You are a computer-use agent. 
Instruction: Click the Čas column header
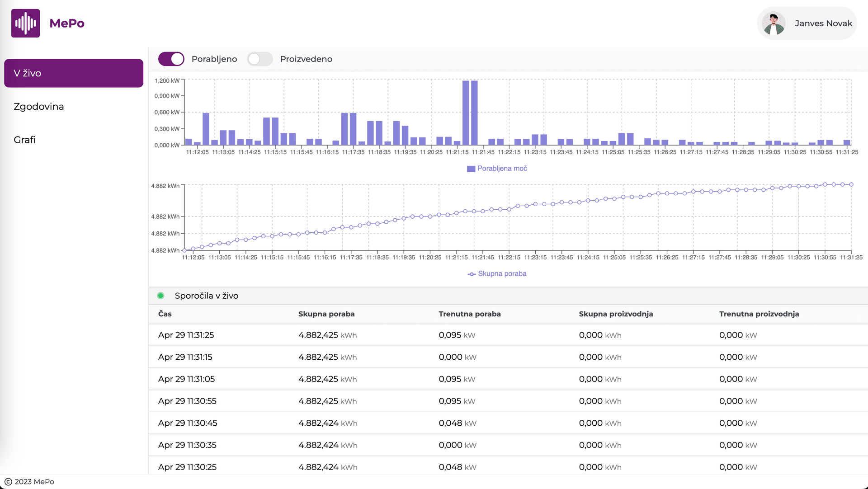pyautogui.click(x=165, y=314)
